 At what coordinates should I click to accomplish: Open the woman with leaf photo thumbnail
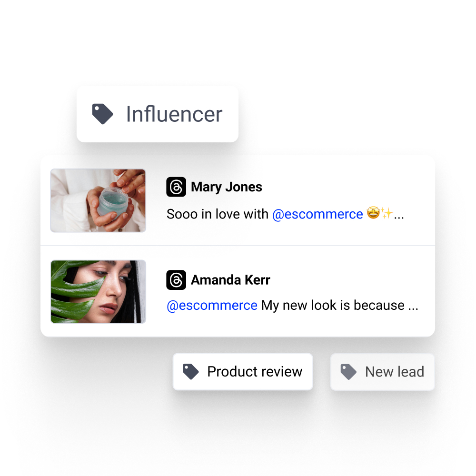tap(98, 291)
